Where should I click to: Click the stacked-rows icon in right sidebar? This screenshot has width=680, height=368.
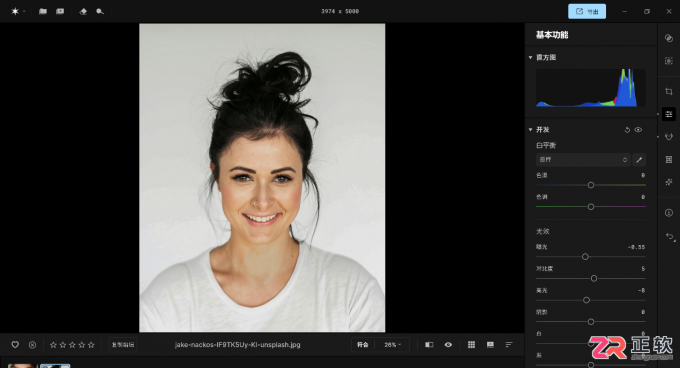tap(669, 160)
